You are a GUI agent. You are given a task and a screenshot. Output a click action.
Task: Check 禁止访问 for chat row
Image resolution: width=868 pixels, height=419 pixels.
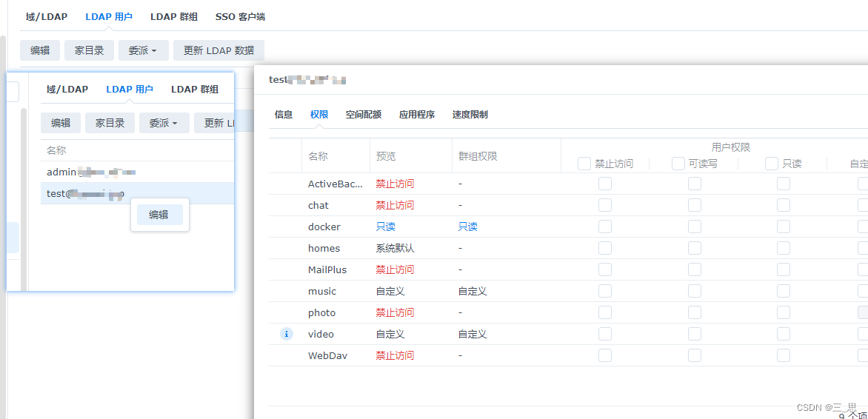605,205
